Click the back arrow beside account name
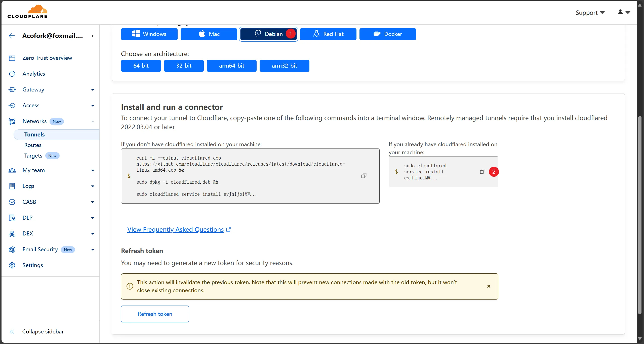Image resolution: width=644 pixels, height=344 pixels. pos(12,36)
